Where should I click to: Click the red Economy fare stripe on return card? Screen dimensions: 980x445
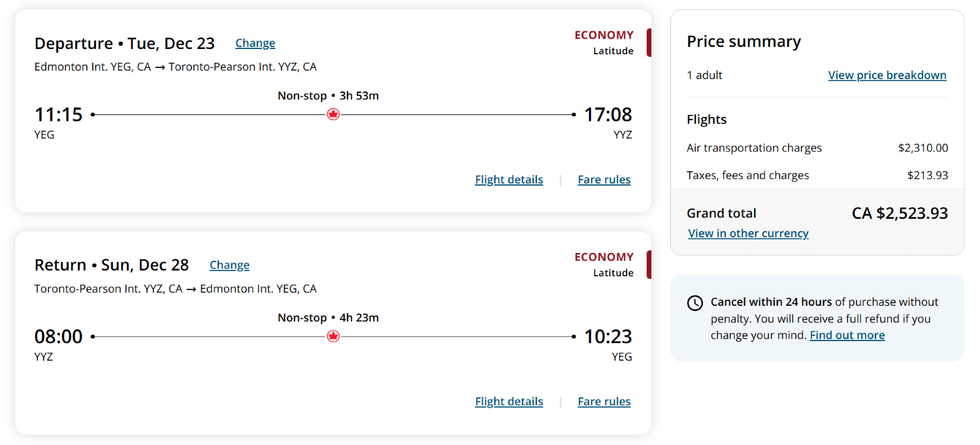pyautogui.click(x=649, y=264)
